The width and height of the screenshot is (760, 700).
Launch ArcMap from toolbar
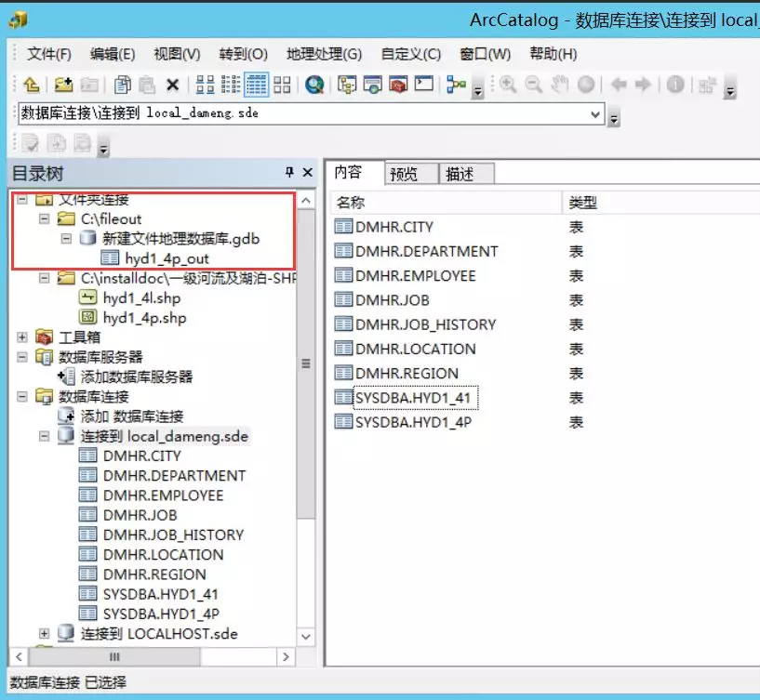314,85
